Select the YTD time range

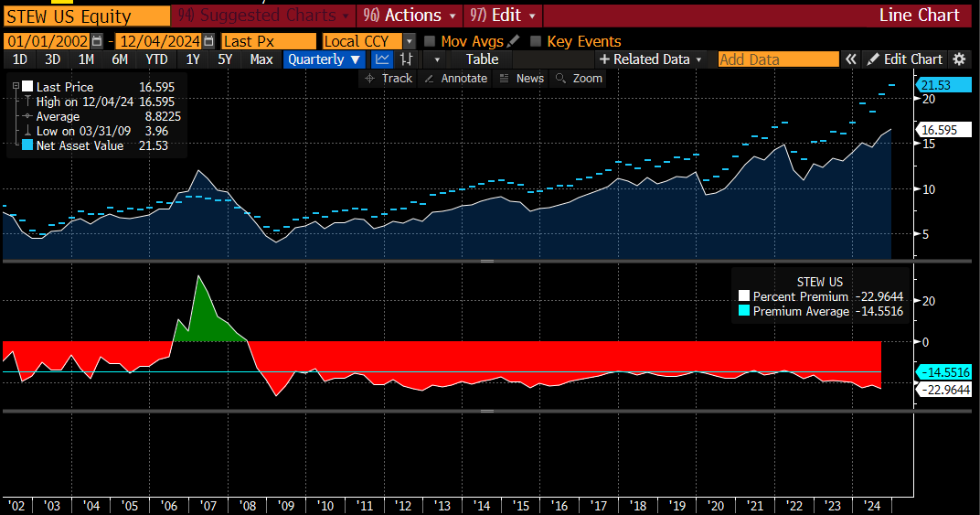pos(156,59)
